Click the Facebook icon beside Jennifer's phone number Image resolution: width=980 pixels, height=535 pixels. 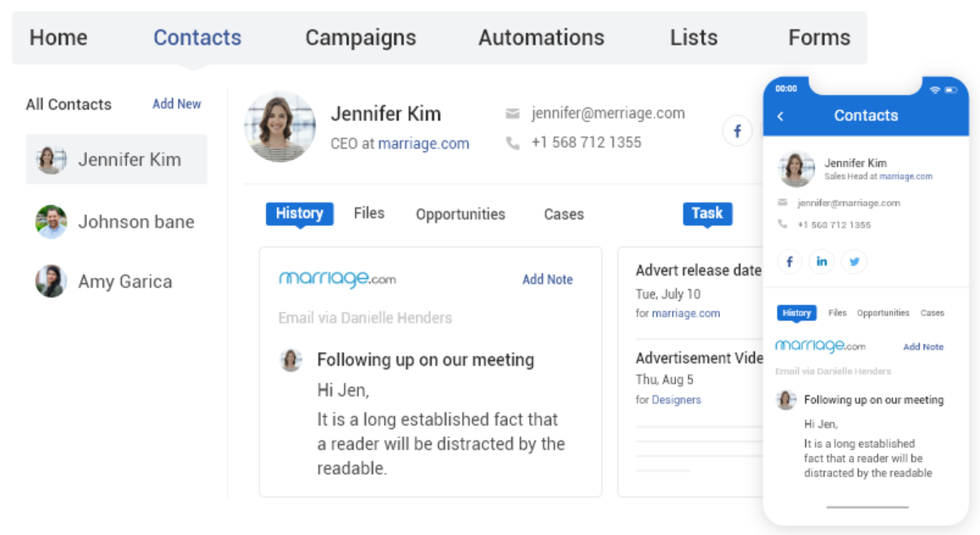tap(737, 130)
